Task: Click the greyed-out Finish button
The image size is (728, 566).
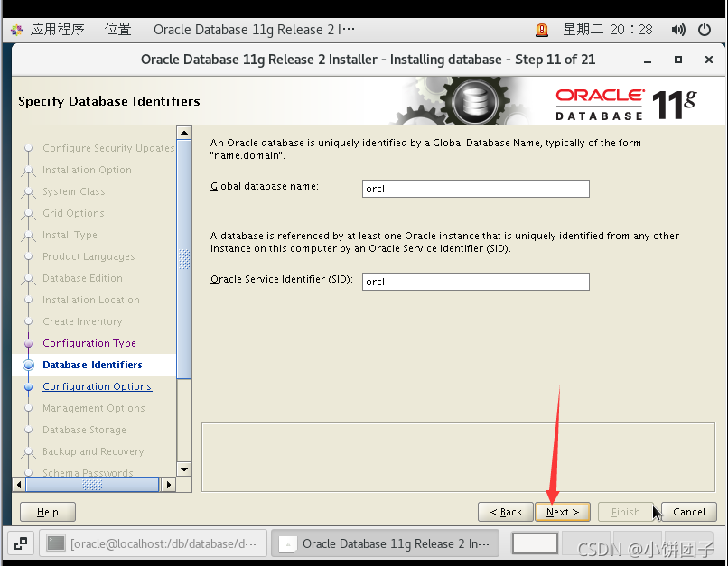Action: point(625,512)
